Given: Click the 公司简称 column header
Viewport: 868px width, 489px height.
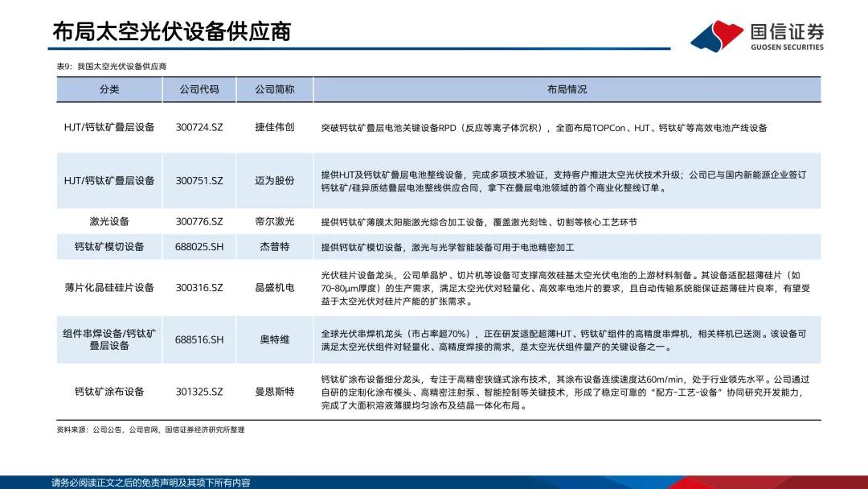Looking at the screenshot, I should pos(275,89).
